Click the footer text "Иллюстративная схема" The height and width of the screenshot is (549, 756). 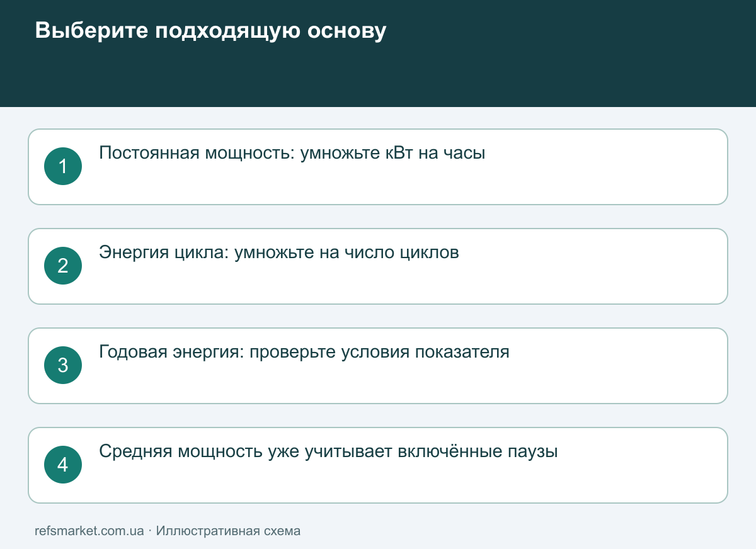click(x=228, y=531)
